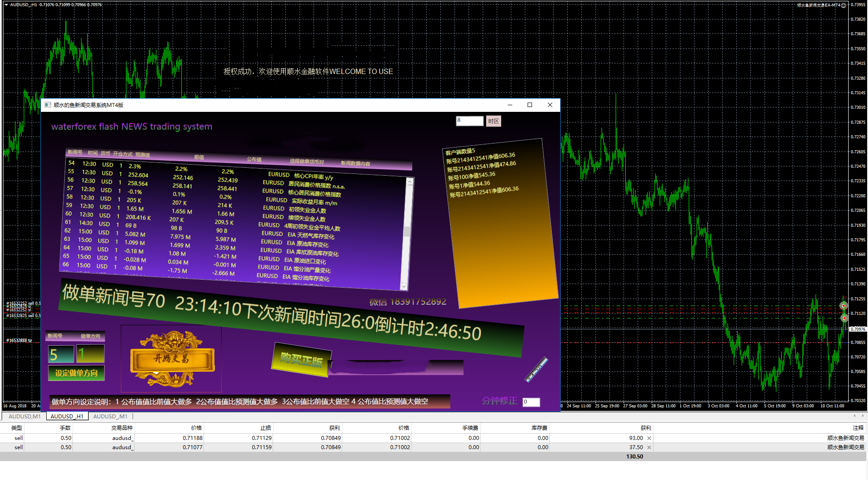868x480 pixels.
Task: Click the 库存费 column header
Action: (539, 428)
